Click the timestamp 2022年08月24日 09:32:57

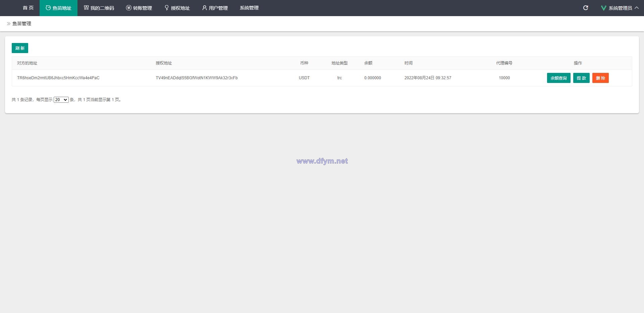click(428, 78)
